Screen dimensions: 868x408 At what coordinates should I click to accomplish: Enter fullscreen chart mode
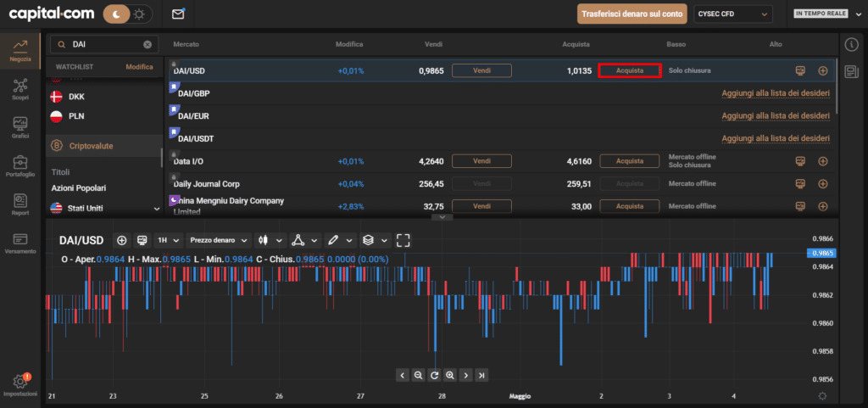point(403,240)
